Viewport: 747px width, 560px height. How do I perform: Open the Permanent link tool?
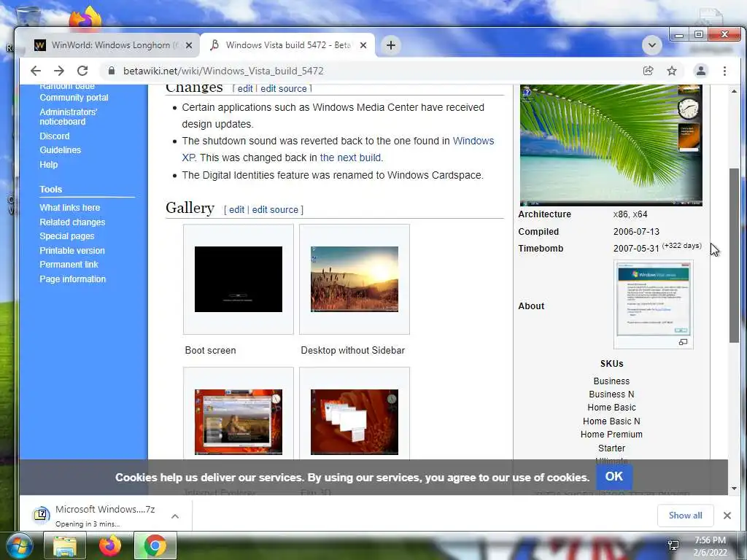coord(69,264)
